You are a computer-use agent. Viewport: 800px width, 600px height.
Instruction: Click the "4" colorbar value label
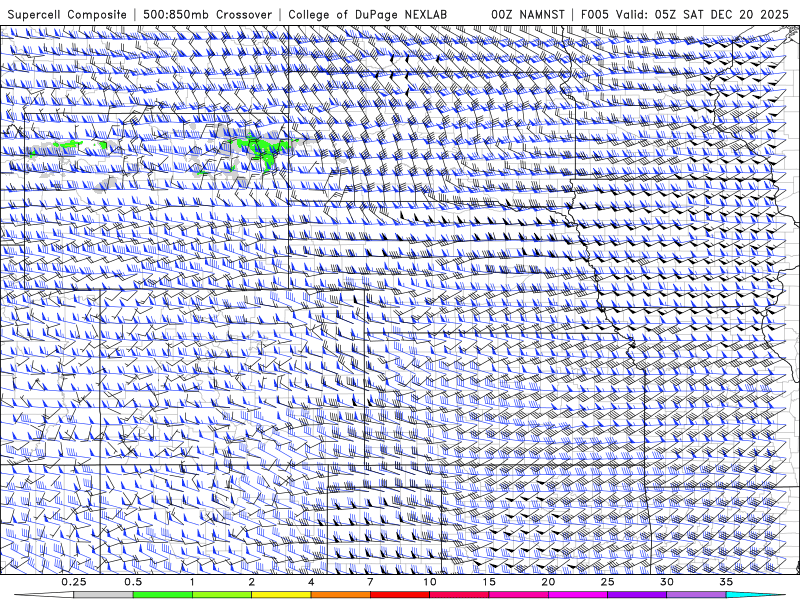311,582
